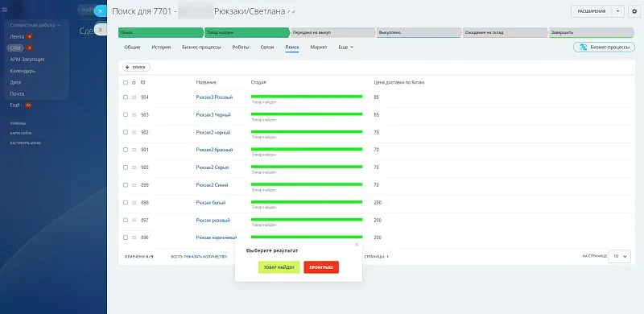644x314 pixels.
Task: Open Календарь in the left sidebar
Action: [x=23, y=71]
